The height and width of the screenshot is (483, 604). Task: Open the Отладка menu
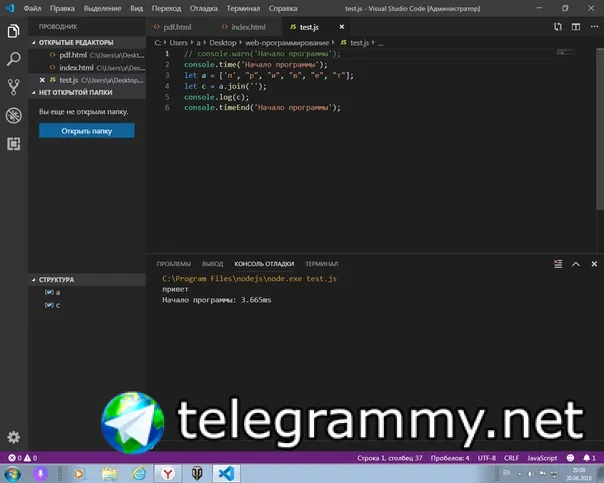[x=203, y=8]
